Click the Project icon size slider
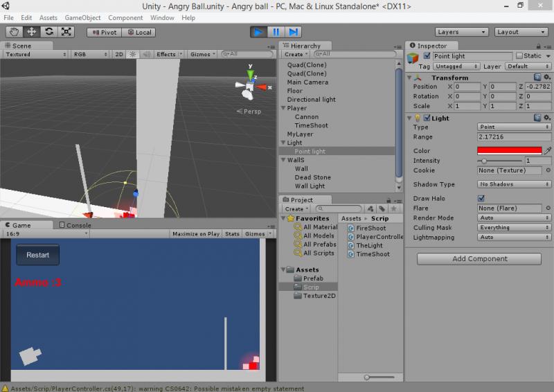This screenshot has width=554, height=392. pos(379,377)
